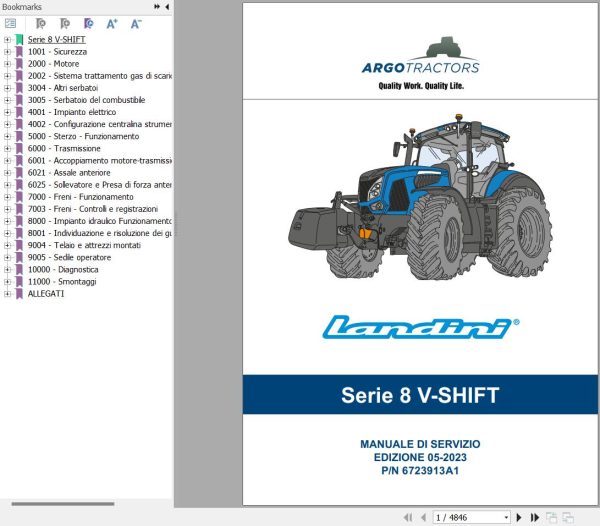Open bookmark 5000 - Sterzo - Funzionamento

[83, 136]
